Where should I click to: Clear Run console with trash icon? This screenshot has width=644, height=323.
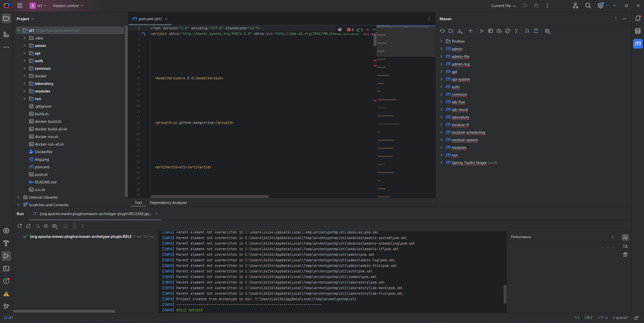pyautogui.click(x=625, y=255)
